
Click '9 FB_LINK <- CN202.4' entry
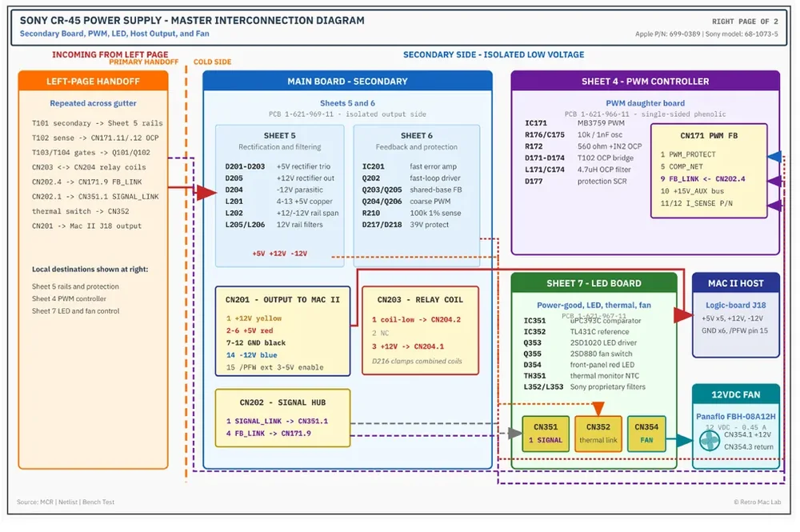[702, 179]
